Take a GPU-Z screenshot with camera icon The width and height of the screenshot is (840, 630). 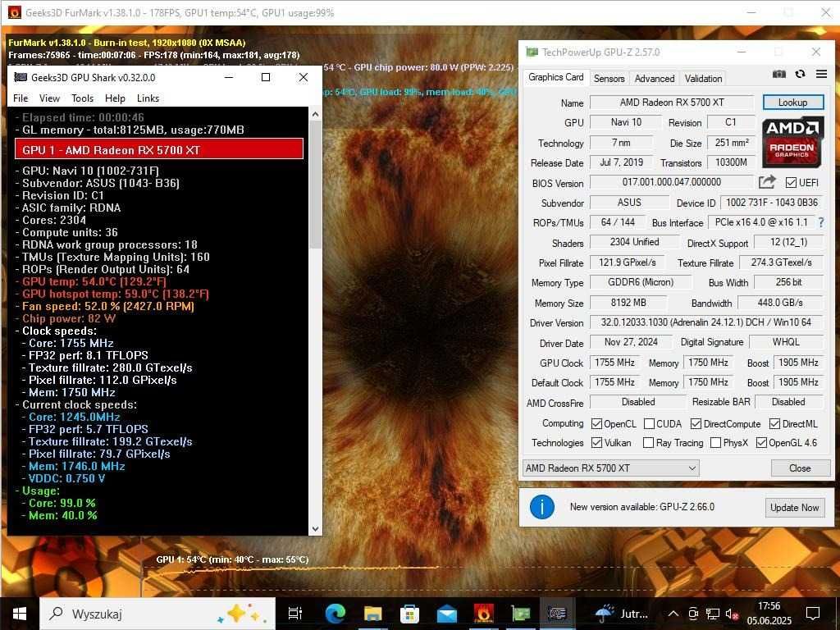779,74
